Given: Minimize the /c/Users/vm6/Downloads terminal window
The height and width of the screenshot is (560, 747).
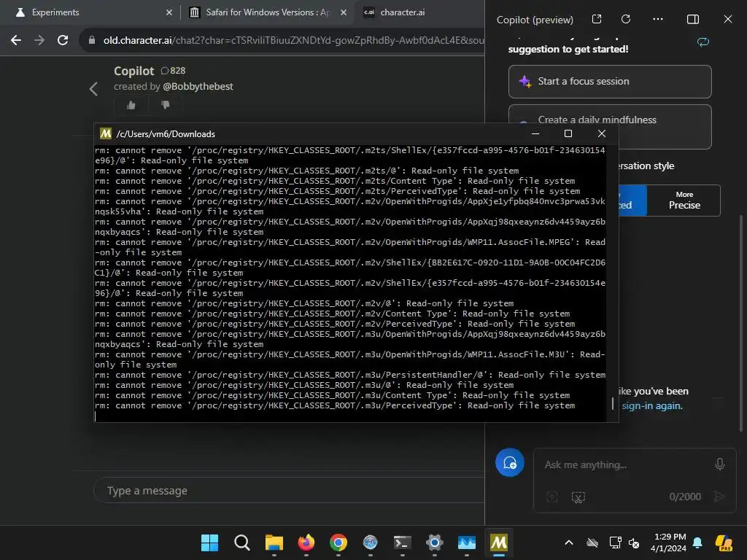Looking at the screenshot, I should pyautogui.click(x=535, y=134).
